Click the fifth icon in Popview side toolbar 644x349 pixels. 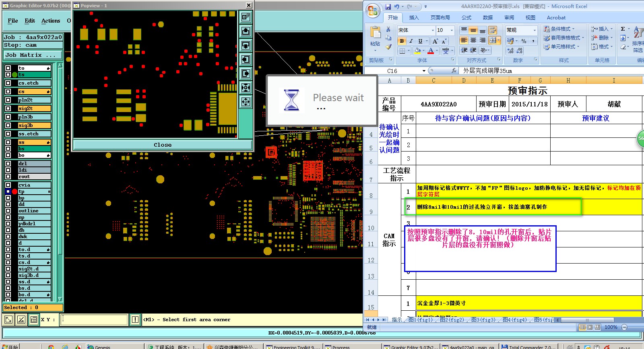[x=246, y=73]
